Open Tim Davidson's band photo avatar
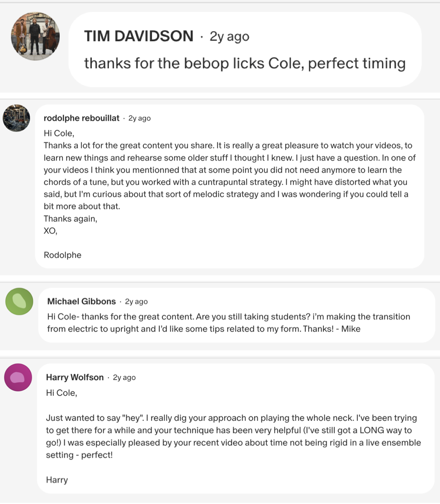 click(35, 36)
